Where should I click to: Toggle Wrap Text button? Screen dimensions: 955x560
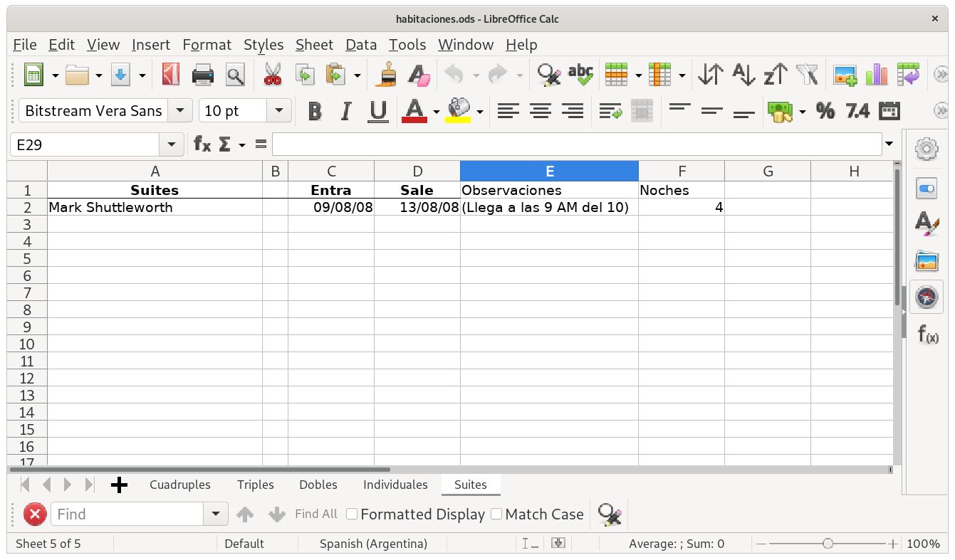(x=610, y=110)
